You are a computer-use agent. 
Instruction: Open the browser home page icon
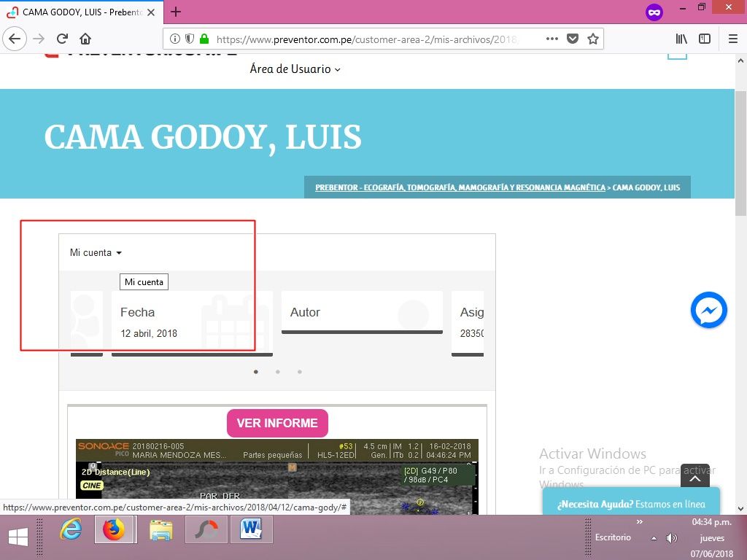click(x=85, y=39)
